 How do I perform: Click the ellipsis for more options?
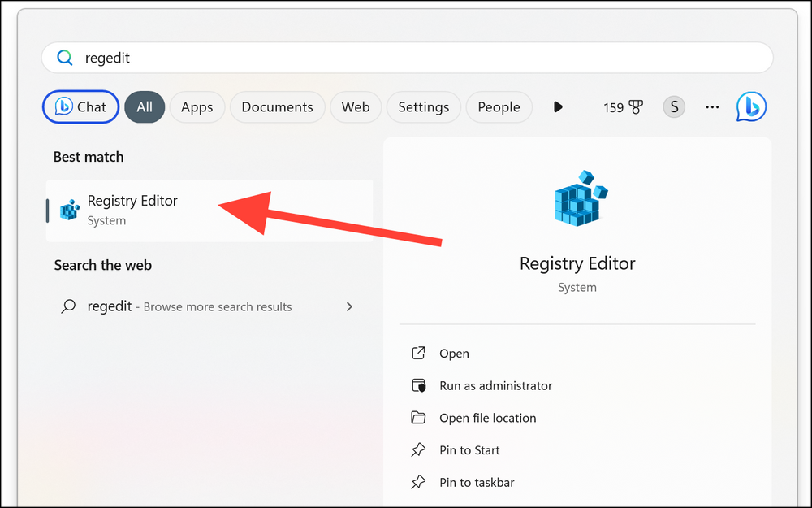pyautogui.click(x=712, y=106)
